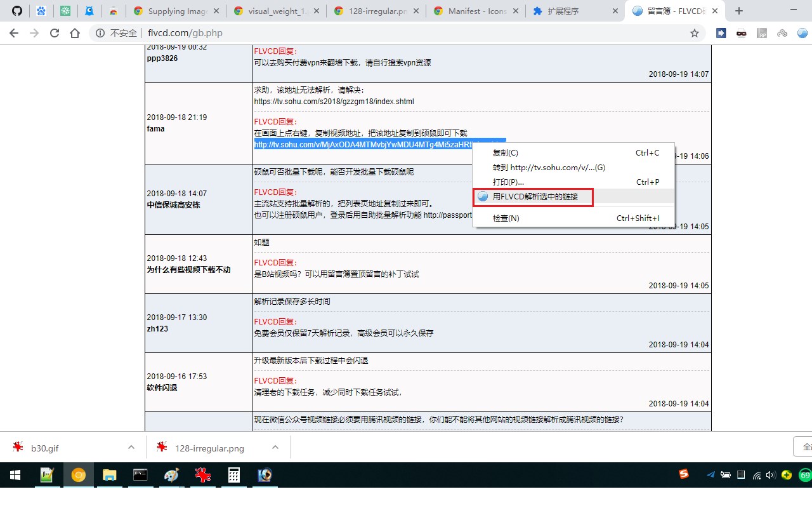The width and height of the screenshot is (812, 508).
Task: Click the blue arrow extension icon
Action: coord(721,33)
